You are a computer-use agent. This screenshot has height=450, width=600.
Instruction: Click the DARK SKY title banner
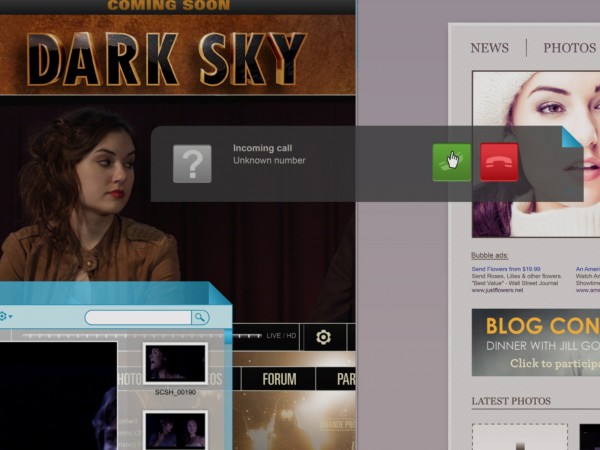(x=165, y=57)
